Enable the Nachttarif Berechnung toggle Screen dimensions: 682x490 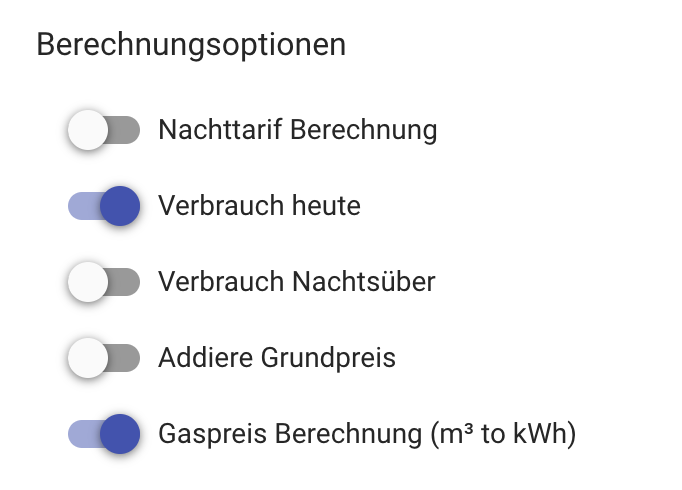coord(104,131)
